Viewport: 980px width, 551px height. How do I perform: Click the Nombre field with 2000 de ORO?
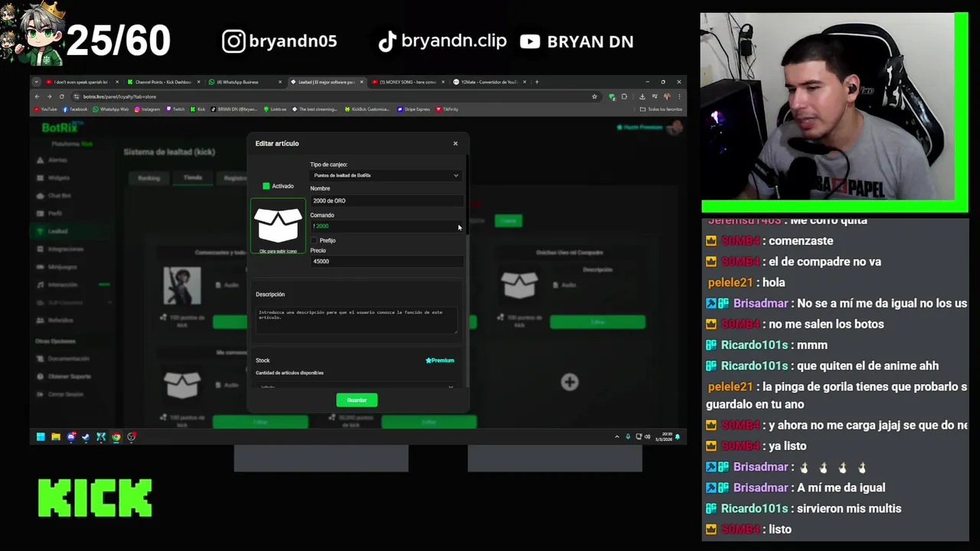(386, 201)
